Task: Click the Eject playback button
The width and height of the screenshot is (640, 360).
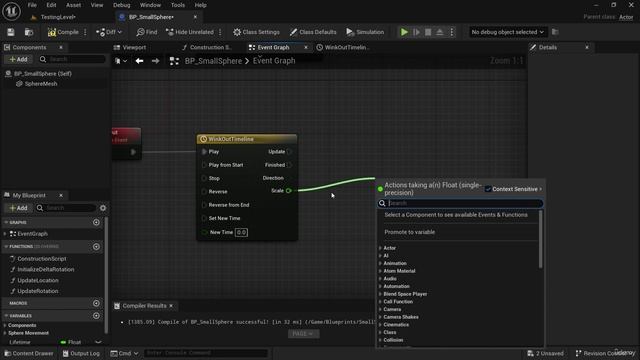Action: pyautogui.click(x=440, y=32)
